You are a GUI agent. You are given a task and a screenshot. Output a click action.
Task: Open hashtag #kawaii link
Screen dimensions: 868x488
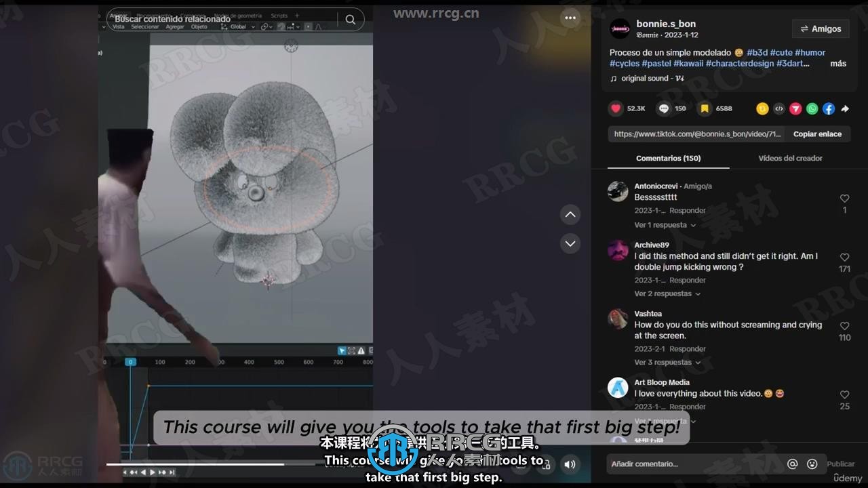tap(688, 64)
